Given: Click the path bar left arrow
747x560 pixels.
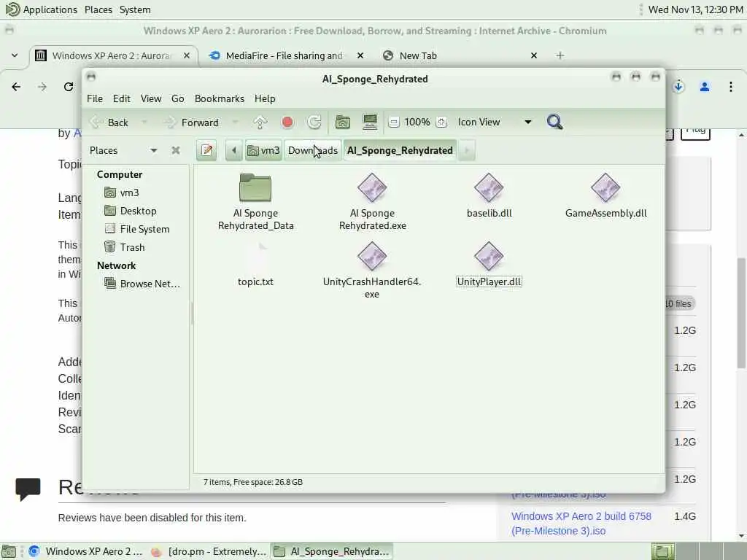Looking at the screenshot, I should point(234,150).
